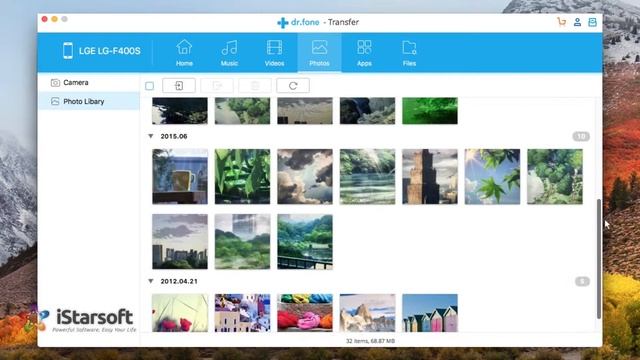This screenshot has width=640, height=360.
Task: Click the 2015.06 item count badge
Action: tap(581, 136)
